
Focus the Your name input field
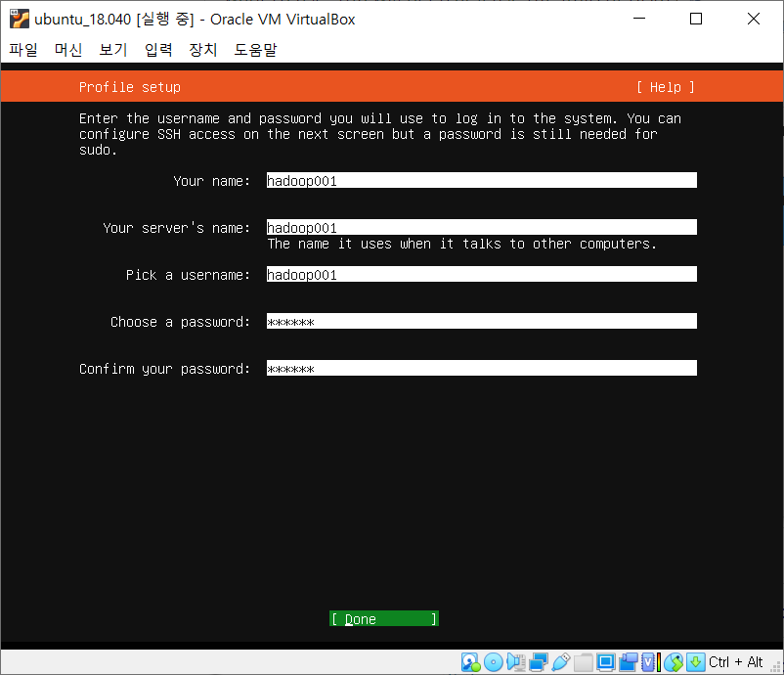click(x=482, y=180)
